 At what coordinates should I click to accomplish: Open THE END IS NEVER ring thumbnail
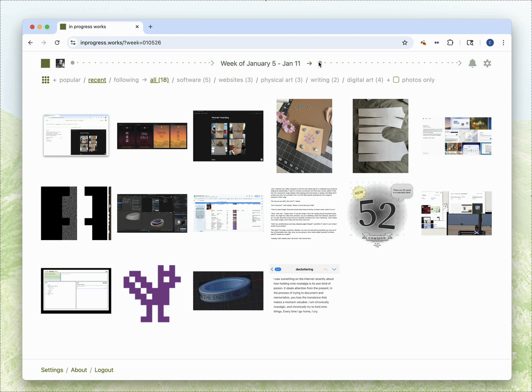click(228, 291)
